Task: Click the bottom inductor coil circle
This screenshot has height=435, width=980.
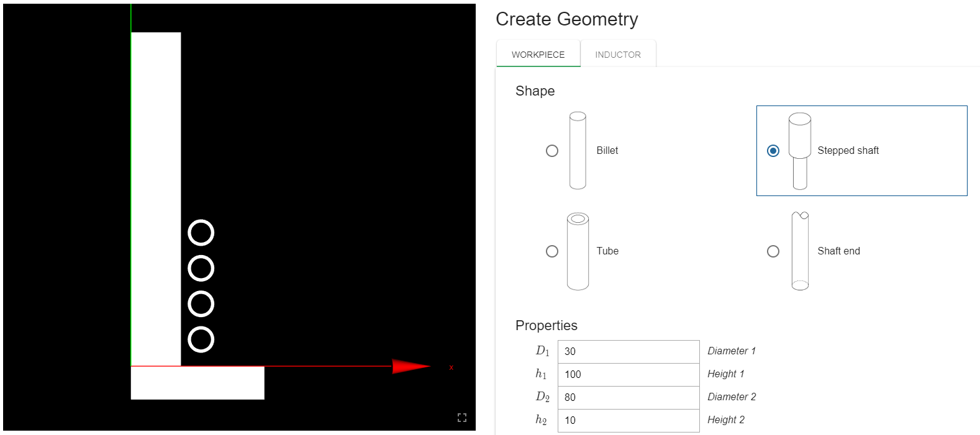Action: (201, 339)
